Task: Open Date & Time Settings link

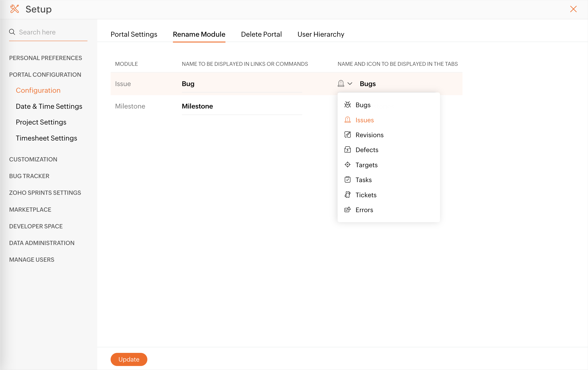Action: (49, 106)
